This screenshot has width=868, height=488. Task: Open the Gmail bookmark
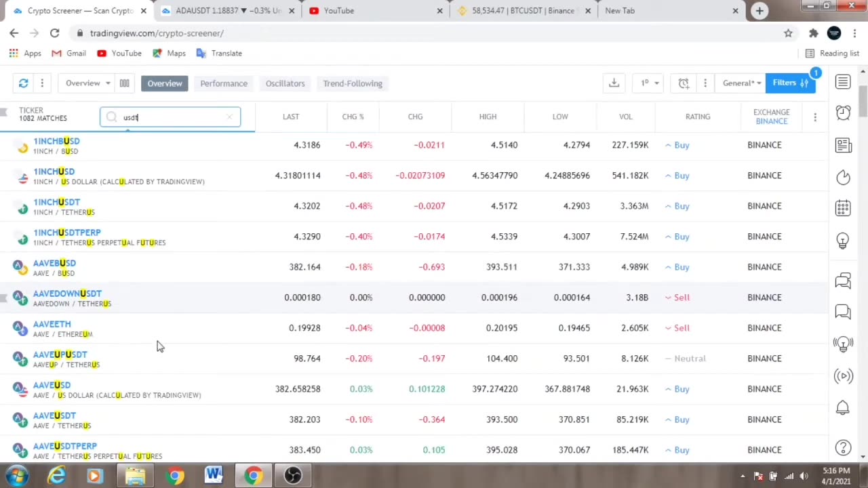[68, 53]
